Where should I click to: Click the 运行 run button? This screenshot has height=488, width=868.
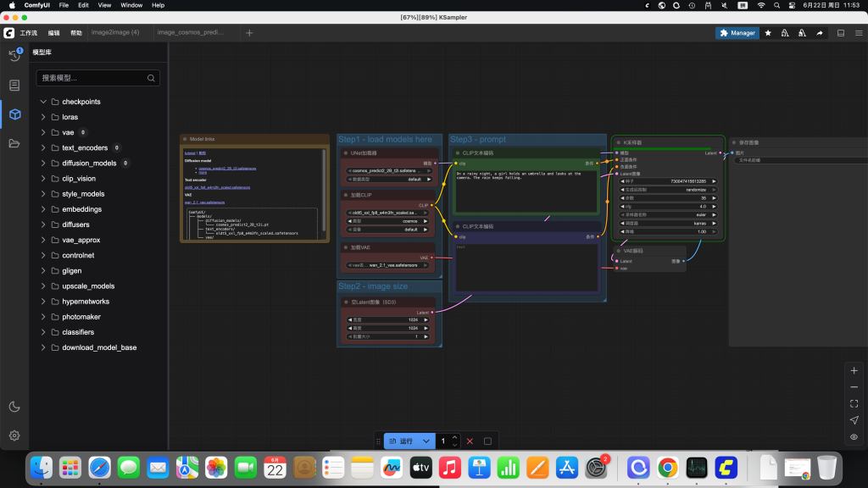click(x=402, y=441)
